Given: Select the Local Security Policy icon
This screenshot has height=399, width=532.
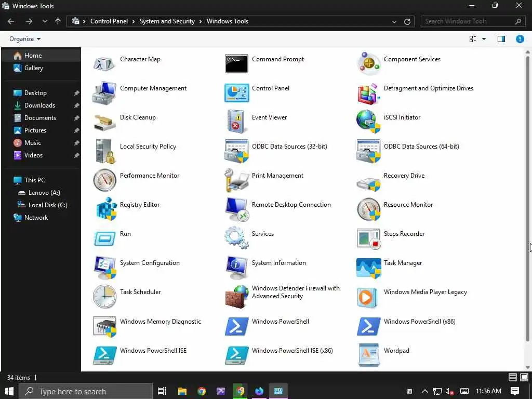Looking at the screenshot, I should pos(105,151).
